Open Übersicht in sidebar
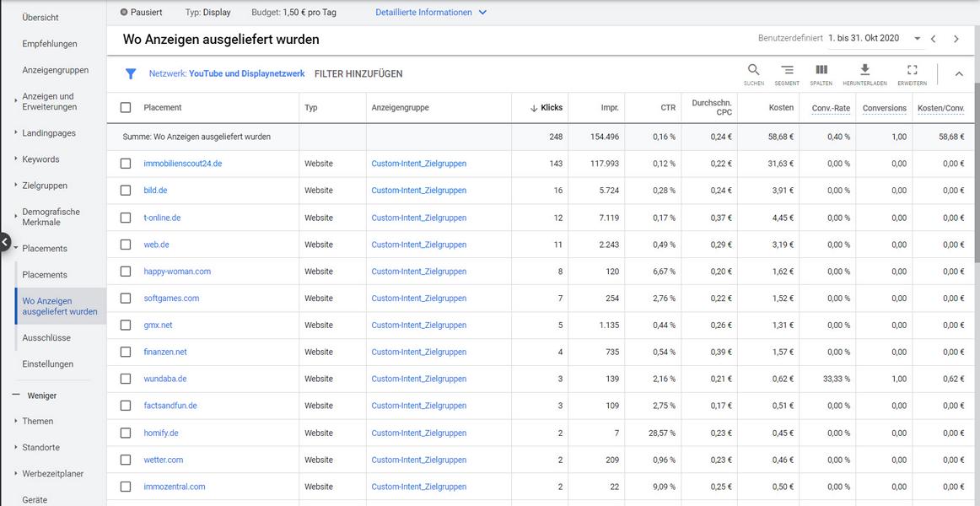The width and height of the screenshot is (980, 506). pos(40,18)
